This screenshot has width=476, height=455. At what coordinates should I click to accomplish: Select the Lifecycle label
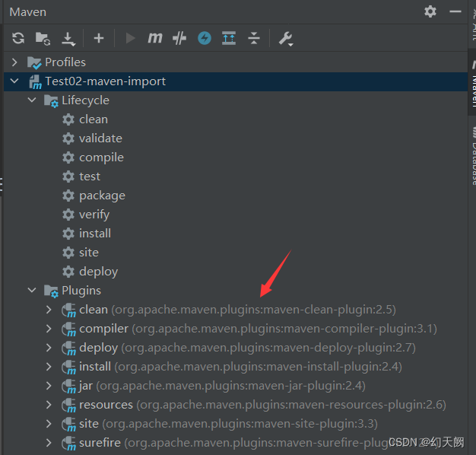coord(86,100)
